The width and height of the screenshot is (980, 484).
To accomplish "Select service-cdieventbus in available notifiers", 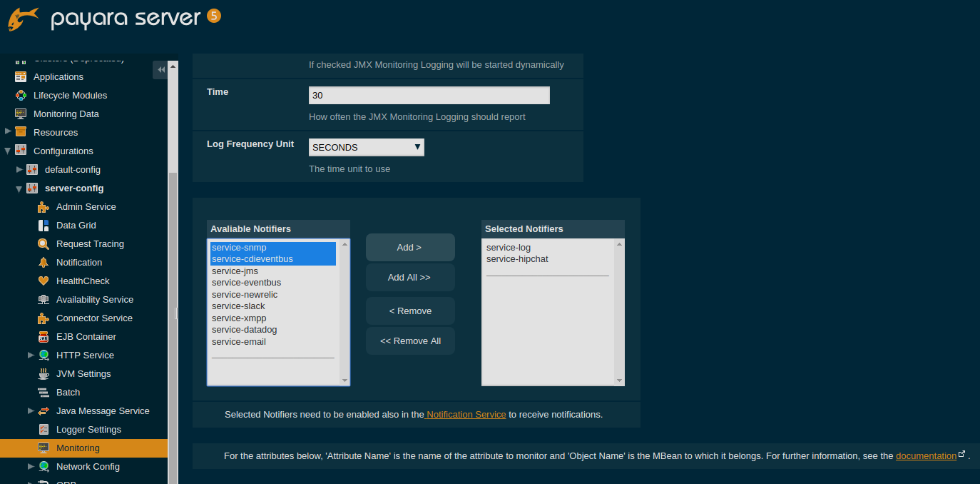I will [272, 259].
